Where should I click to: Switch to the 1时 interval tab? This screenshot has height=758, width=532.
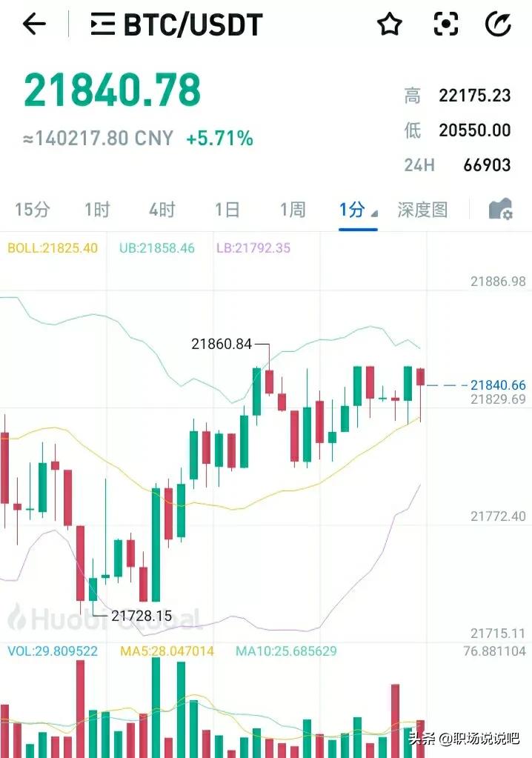coord(96,210)
